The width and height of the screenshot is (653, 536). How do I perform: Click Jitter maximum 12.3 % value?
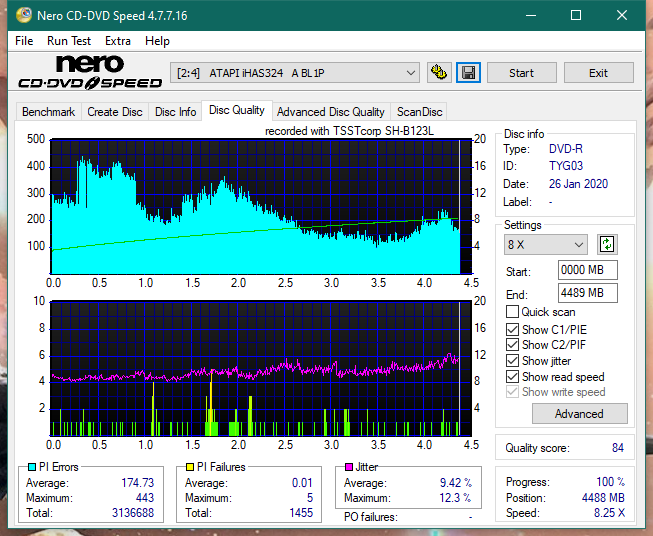tap(455, 498)
